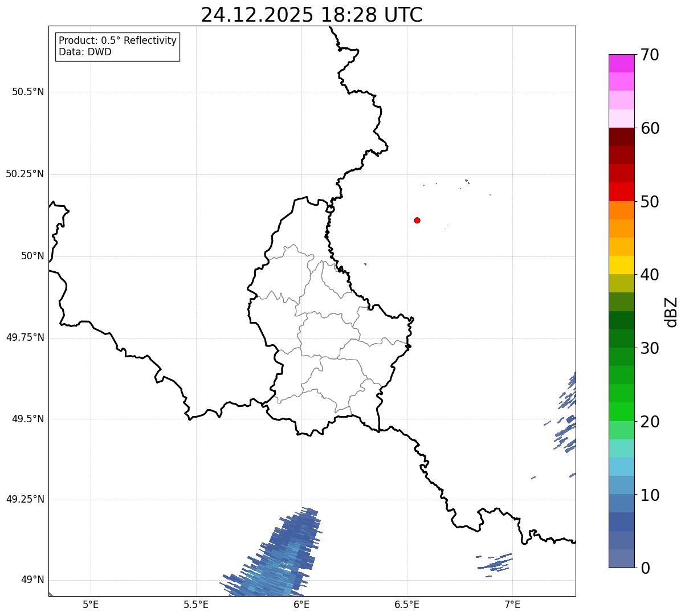685x616 pixels.
Task: Click the plot title 24.12.2025 18:28 UTC
Action: click(312, 15)
